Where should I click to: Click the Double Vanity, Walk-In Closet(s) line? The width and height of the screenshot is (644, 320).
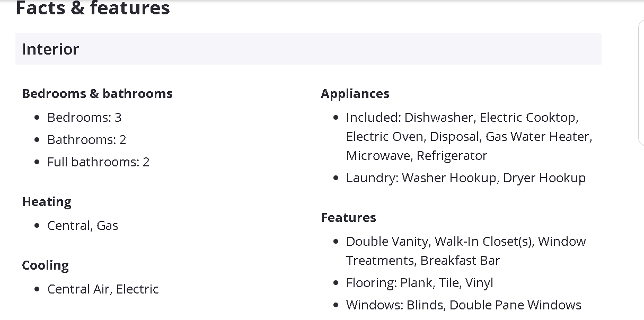pyautogui.click(x=465, y=242)
